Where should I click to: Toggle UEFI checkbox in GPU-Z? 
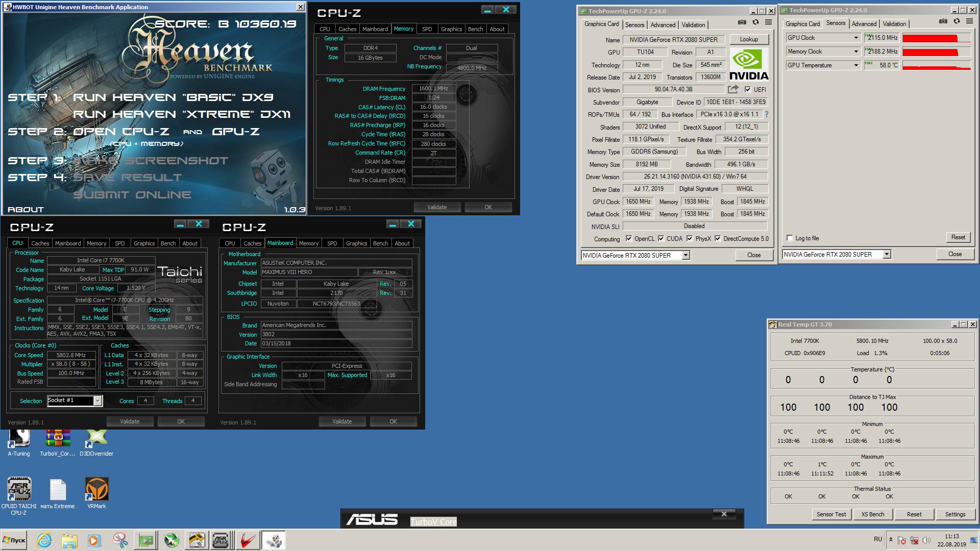pos(748,89)
